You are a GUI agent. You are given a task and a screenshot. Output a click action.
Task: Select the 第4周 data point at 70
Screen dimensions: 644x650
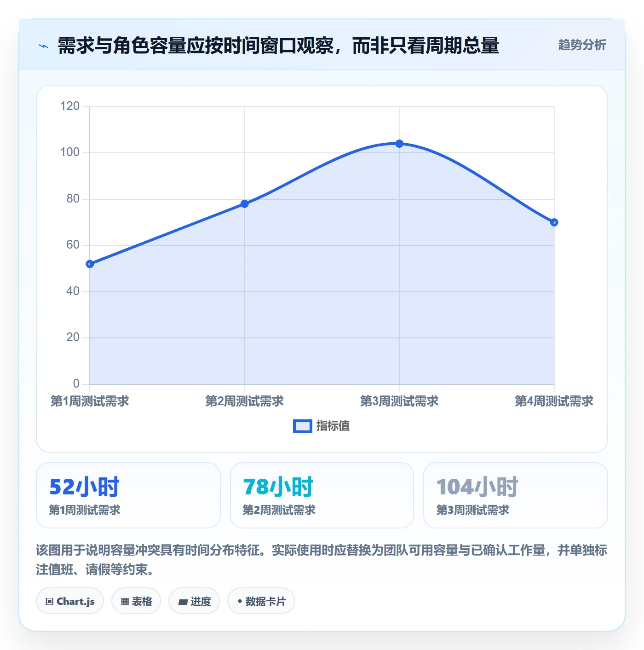[x=554, y=222]
